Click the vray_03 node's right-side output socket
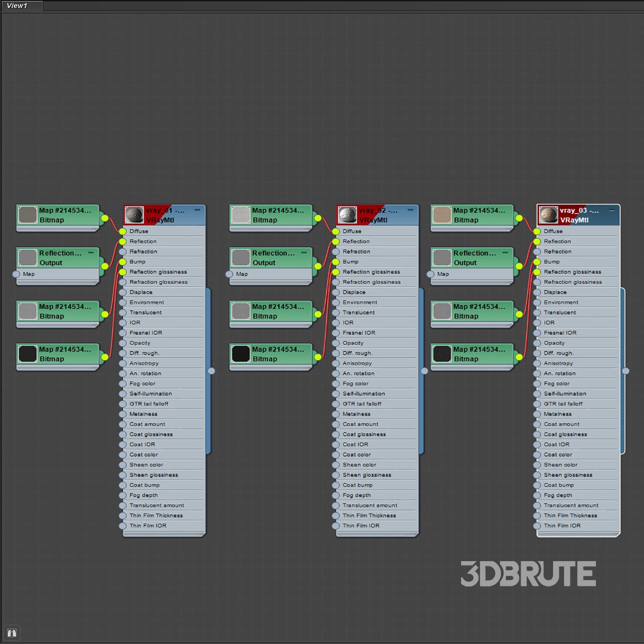 [626, 371]
